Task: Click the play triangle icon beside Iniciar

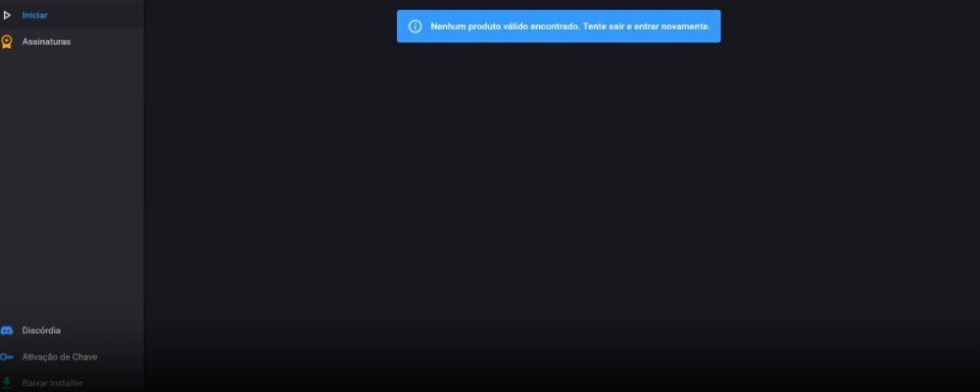Action: [x=7, y=16]
